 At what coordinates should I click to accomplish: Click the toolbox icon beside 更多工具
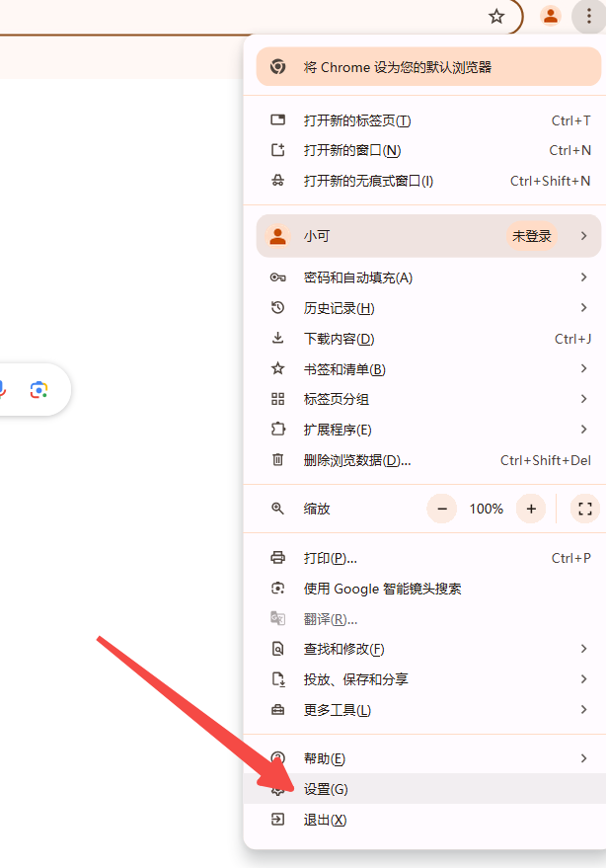click(277, 710)
